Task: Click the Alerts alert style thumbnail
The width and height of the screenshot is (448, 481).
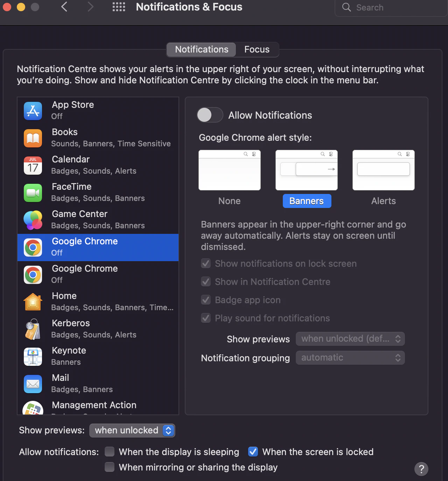Action: (384, 170)
